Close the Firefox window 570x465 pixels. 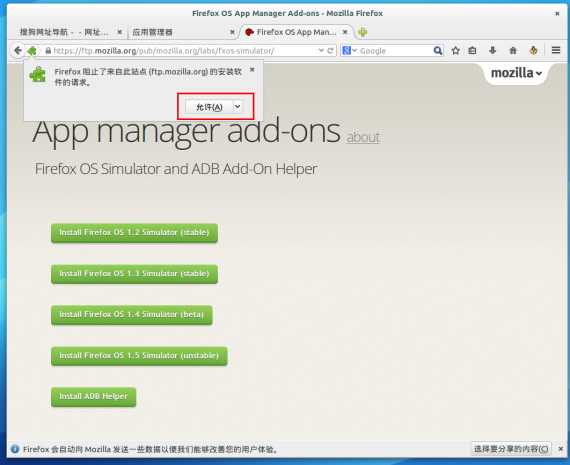click(557, 13)
